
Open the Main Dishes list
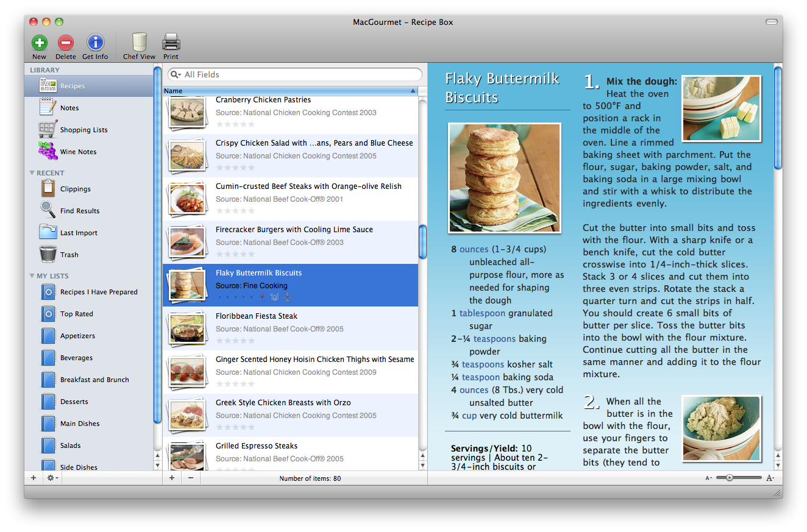pos(89,424)
